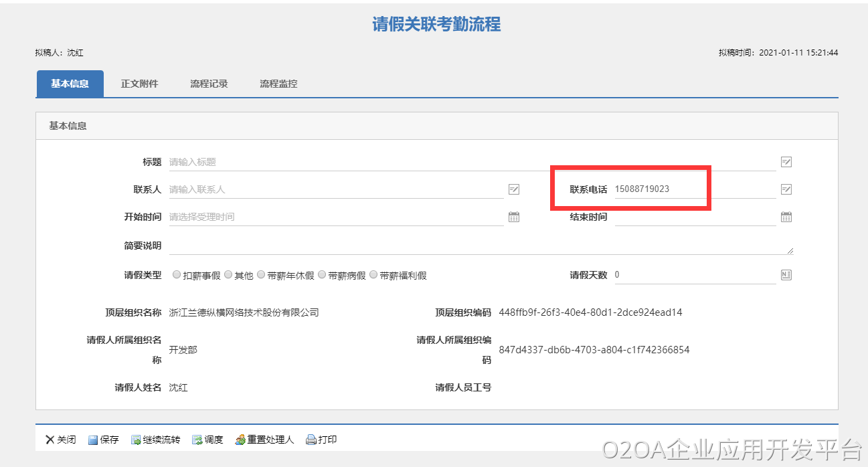Go to the 流程监控 tab
Screen dimensions: 868x467
pyautogui.click(x=278, y=84)
